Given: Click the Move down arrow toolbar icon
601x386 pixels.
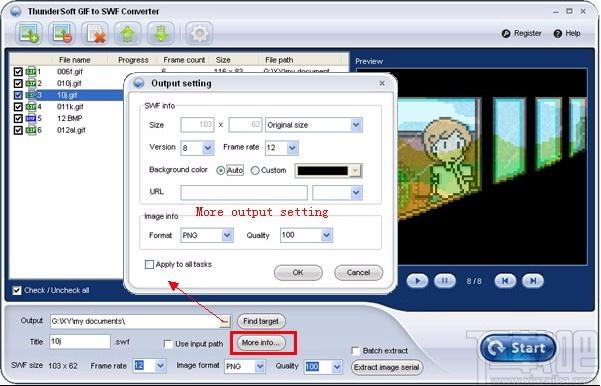Looking at the screenshot, I should [x=161, y=33].
